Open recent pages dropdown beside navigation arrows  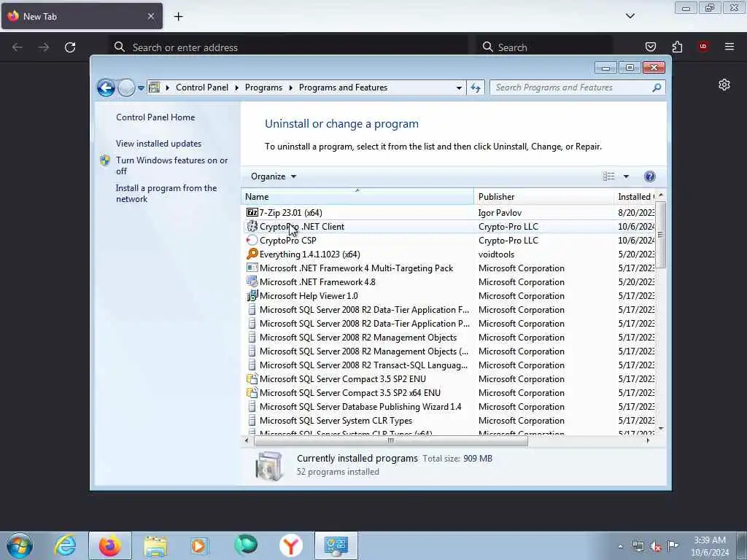point(141,88)
